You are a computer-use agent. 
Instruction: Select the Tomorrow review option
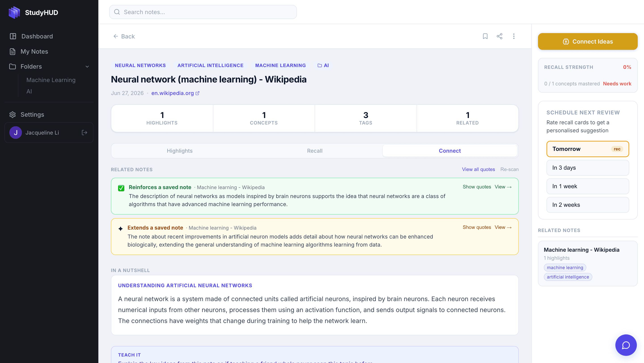587,149
